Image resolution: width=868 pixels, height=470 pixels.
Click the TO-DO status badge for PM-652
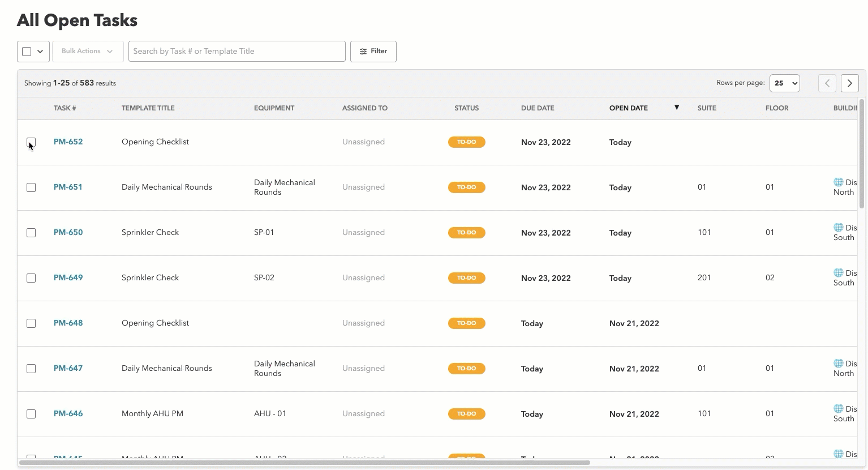point(466,142)
